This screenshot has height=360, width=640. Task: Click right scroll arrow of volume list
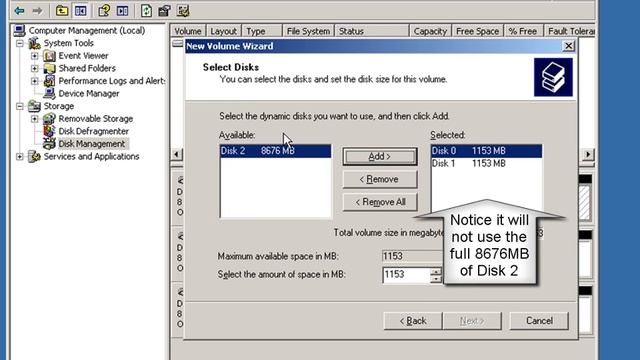coord(587,154)
